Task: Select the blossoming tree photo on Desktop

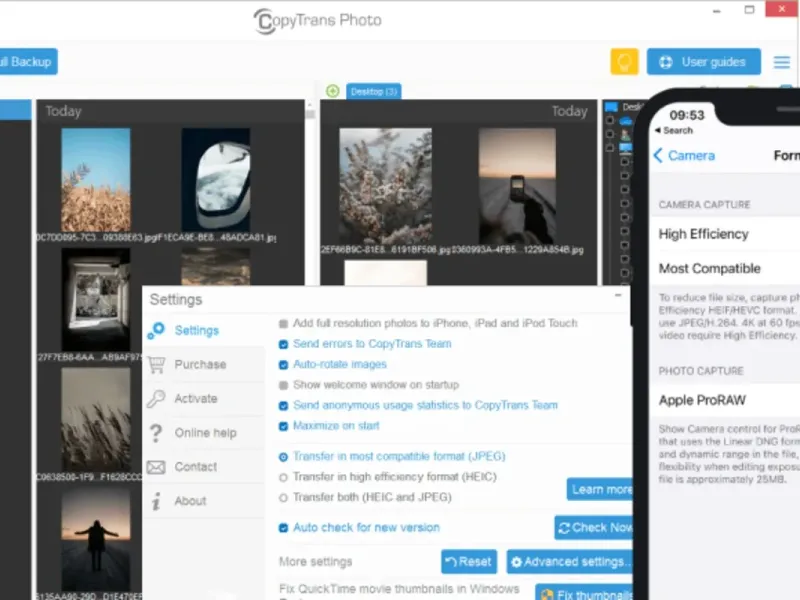Action: pyautogui.click(x=386, y=186)
